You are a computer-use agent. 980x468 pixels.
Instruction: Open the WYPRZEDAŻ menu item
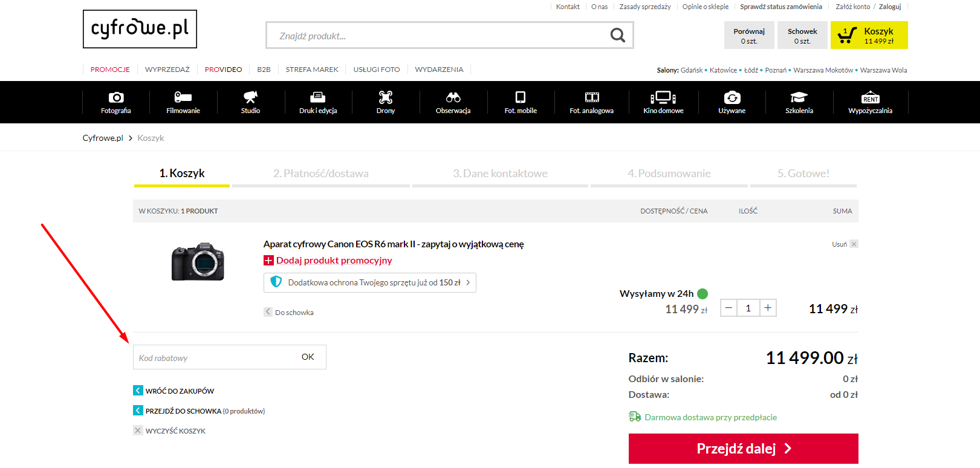(x=167, y=70)
